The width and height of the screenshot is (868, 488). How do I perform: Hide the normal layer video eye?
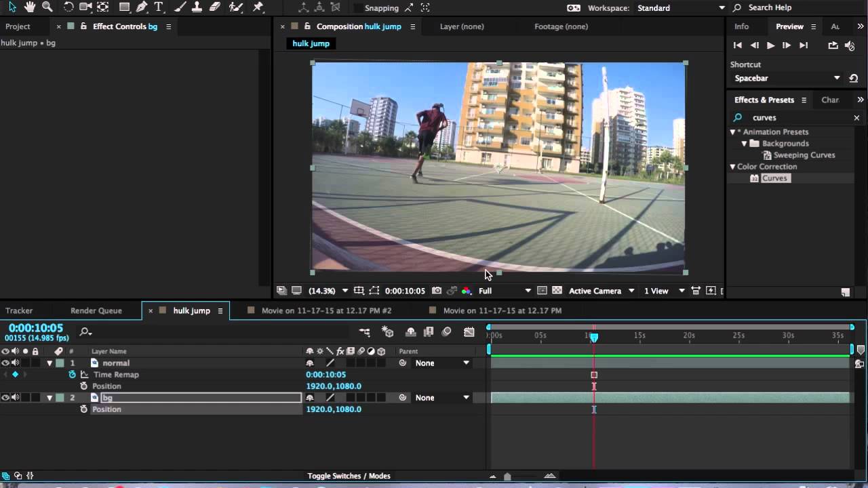[5, 363]
